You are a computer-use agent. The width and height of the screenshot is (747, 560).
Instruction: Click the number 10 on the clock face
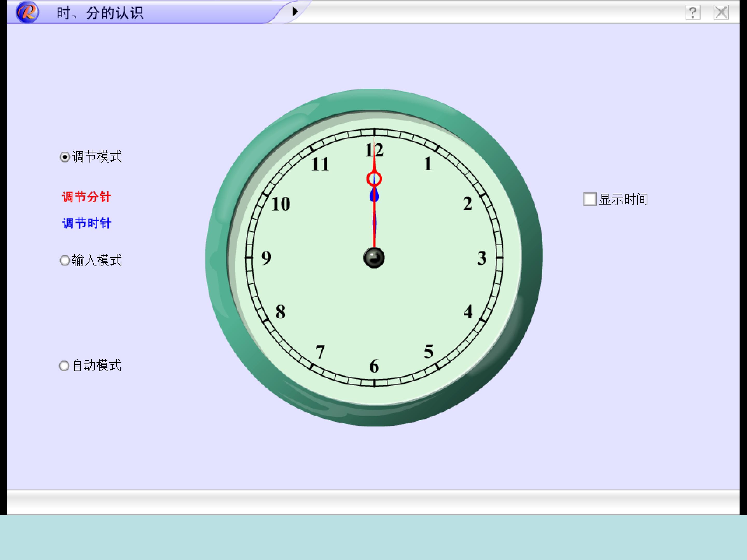[281, 204]
